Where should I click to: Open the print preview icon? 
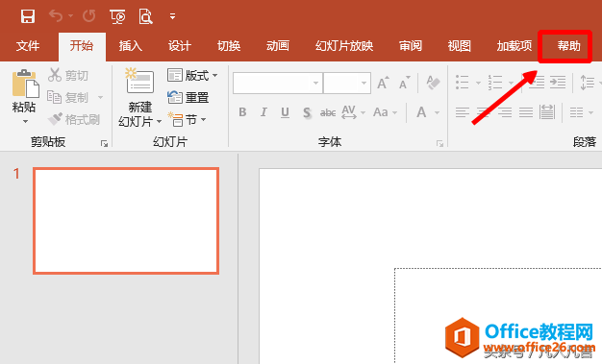[145, 16]
